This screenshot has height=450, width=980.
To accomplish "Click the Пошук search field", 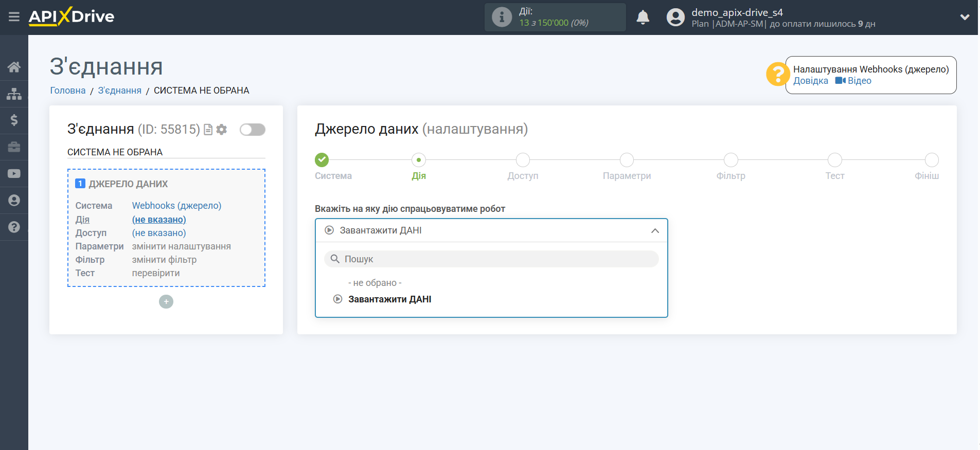I will pos(491,259).
